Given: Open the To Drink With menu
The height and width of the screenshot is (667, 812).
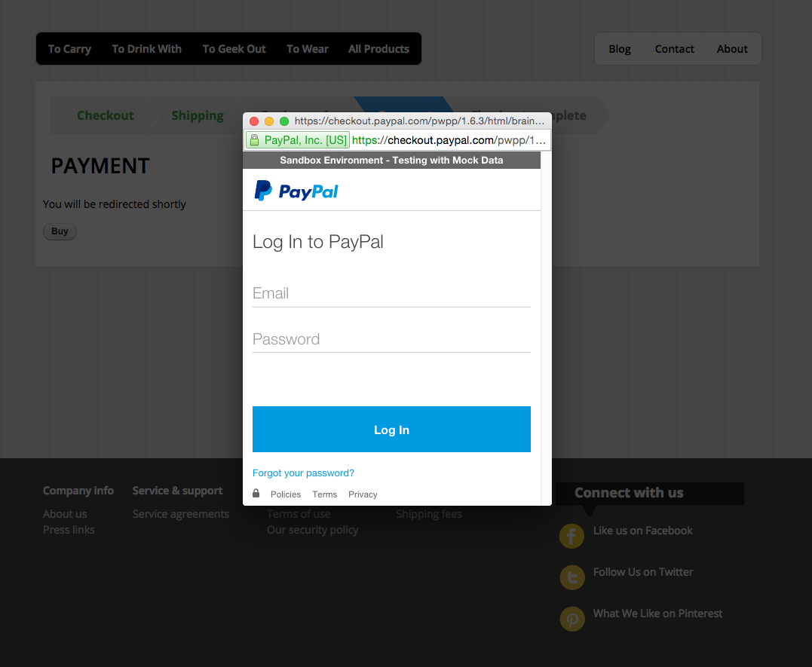Looking at the screenshot, I should pos(146,49).
